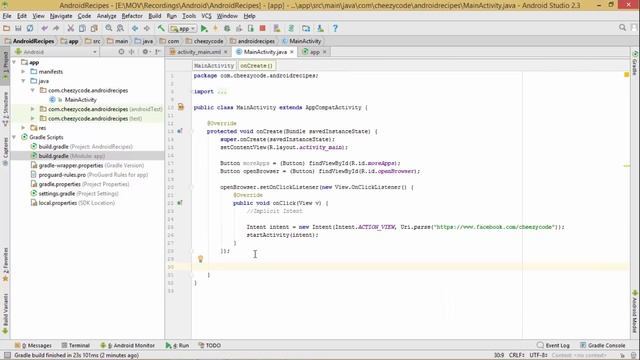Toggle the Favorites tool window sidebar button

click(5, 264)
